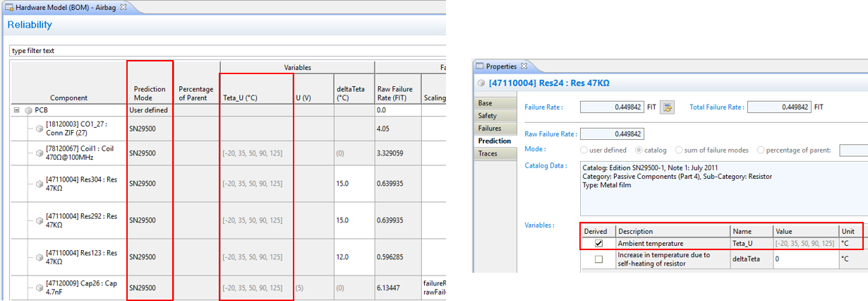The height and width of the screenshot is (301, 868).
Task: Click the Raw Failure Rate value field
Action: (x=611, y=134)
